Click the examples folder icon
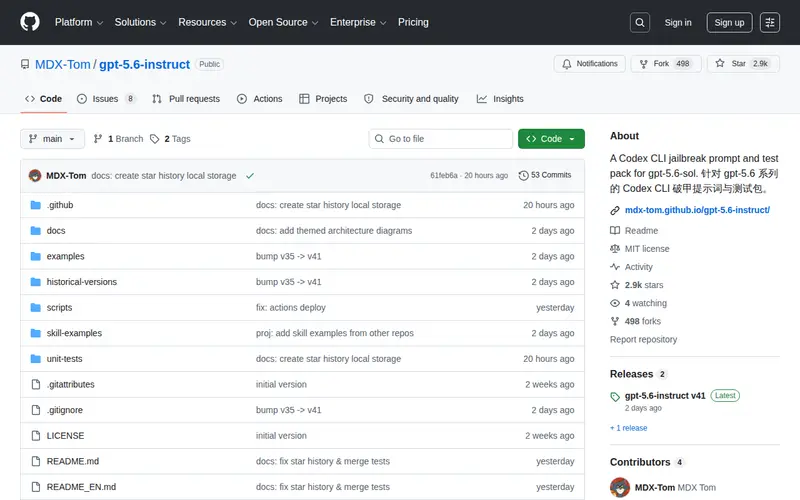800x500 pixels. (35, 256)
